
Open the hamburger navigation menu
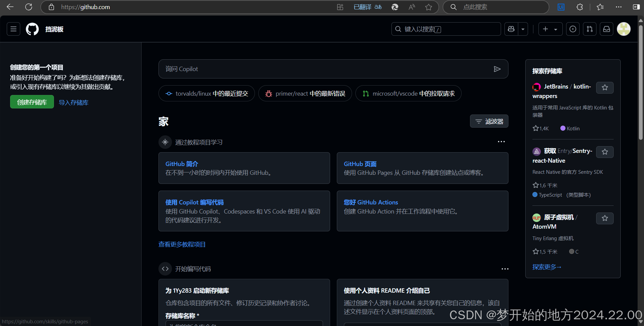click(x=13, y=29)
